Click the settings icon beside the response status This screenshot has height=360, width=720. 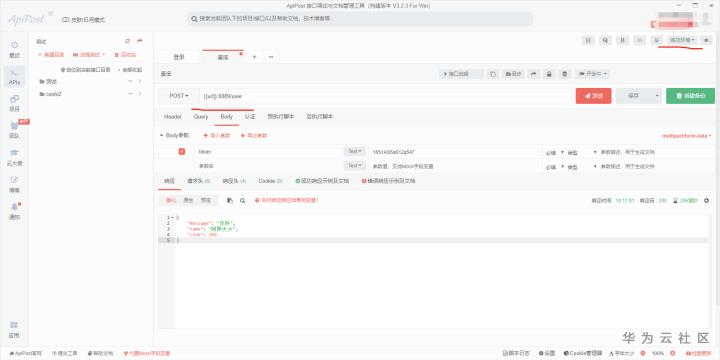coord(706,201)
